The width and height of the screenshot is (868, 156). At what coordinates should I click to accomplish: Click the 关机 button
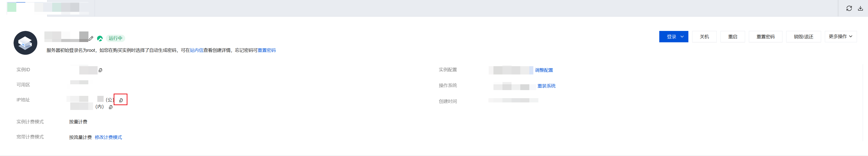(704, 37)
